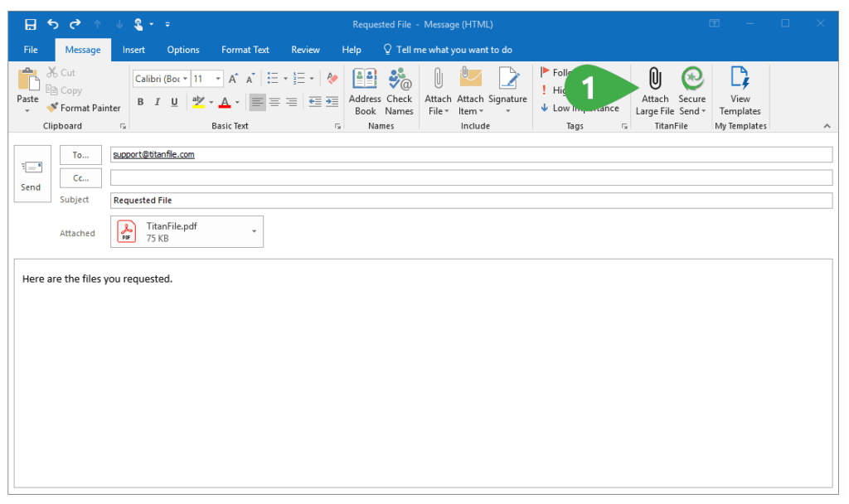Expand the TitanFile.pdf attachment menu
849x504 pixels.
pyautogui.click(x=254, y=230)
